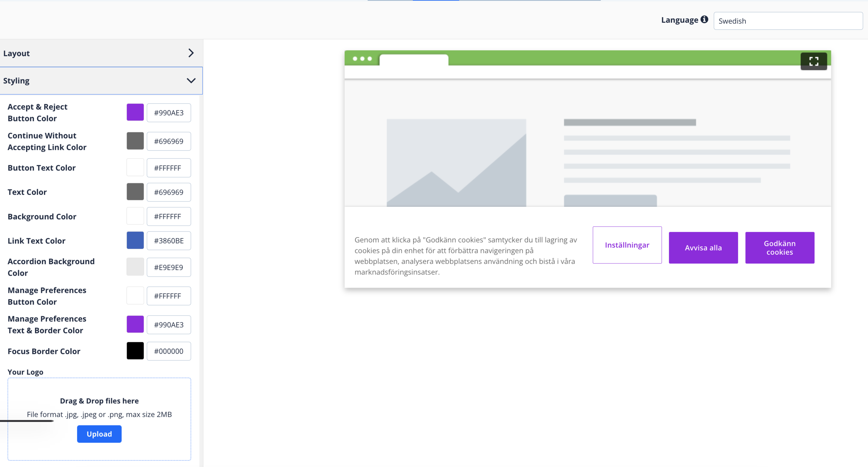This screenshot has height=467, width=868.
Task: Collapse the Styling section chevron
Action: (x=191, y=80)
